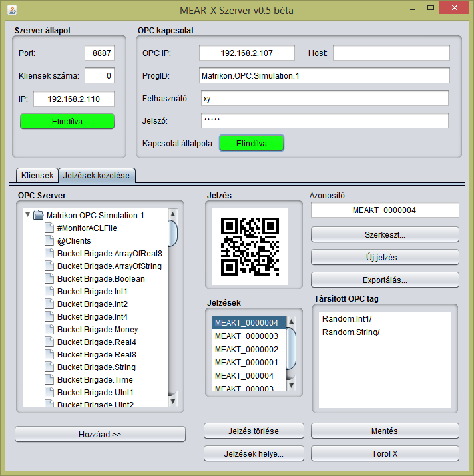Click the OPC IP field

coord(246,53)
